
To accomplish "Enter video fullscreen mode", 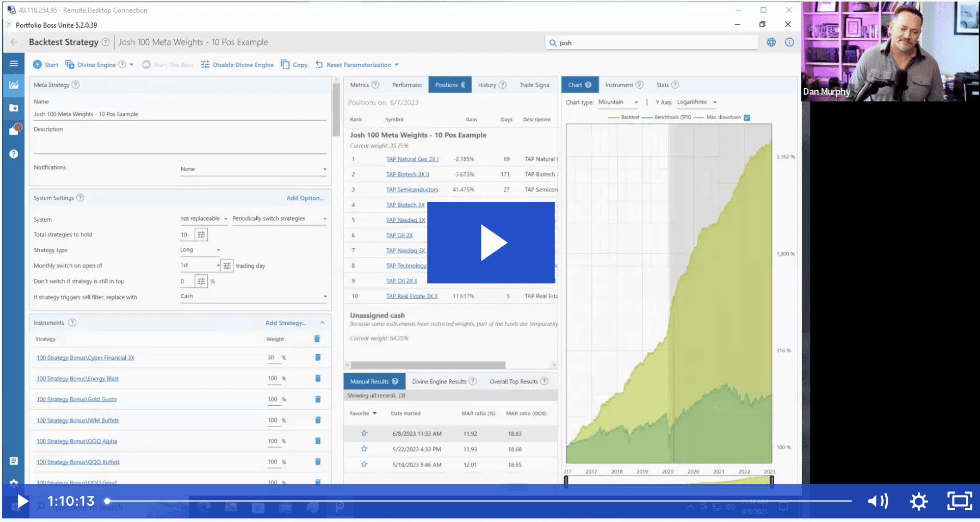I will tap(960, 501).
